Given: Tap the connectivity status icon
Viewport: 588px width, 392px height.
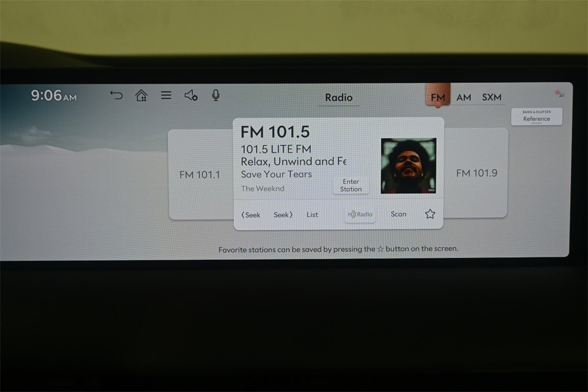Looking at the screenshot, I should coord(559,94).
